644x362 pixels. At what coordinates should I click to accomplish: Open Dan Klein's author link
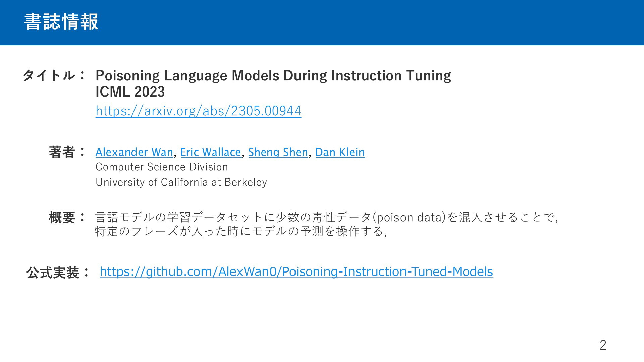pos(340,152)
